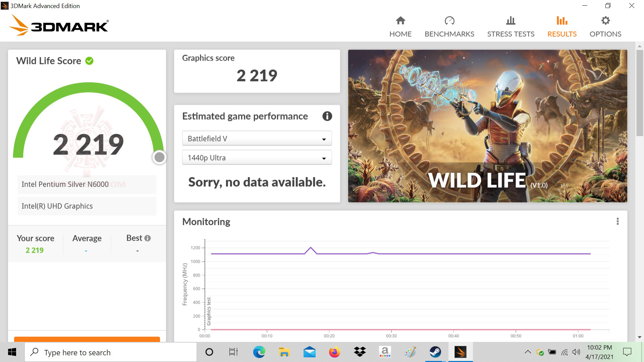Open Steam from the taskbar
This screenshot has width=644, height=362.
[x=435, y=352]
